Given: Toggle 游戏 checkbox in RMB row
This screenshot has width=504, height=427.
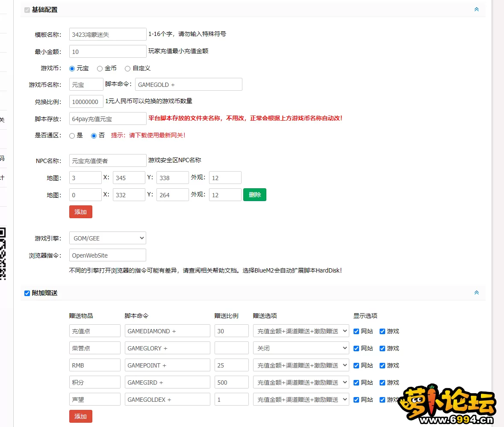Looking at the screenshot, I should [x=382, y=365].
